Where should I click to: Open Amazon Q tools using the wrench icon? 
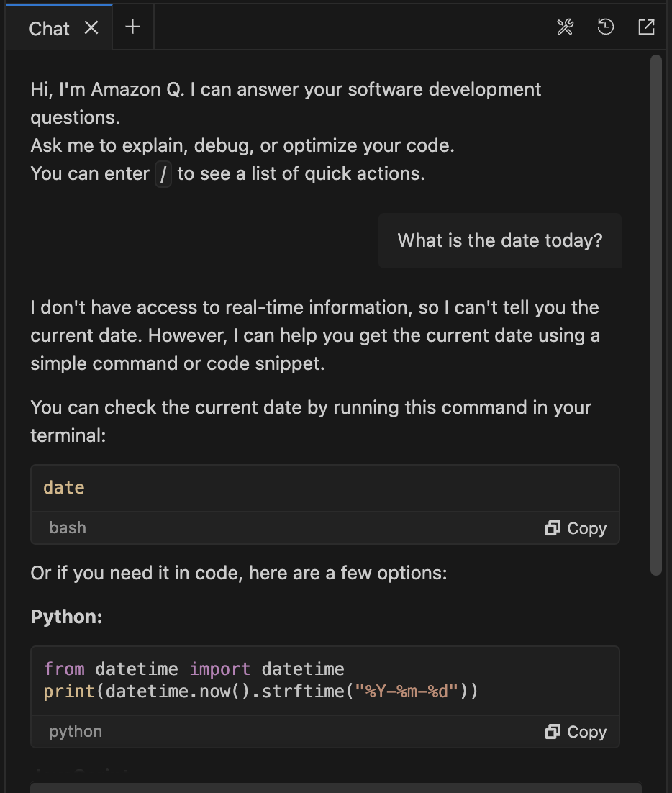pos(566,27)
